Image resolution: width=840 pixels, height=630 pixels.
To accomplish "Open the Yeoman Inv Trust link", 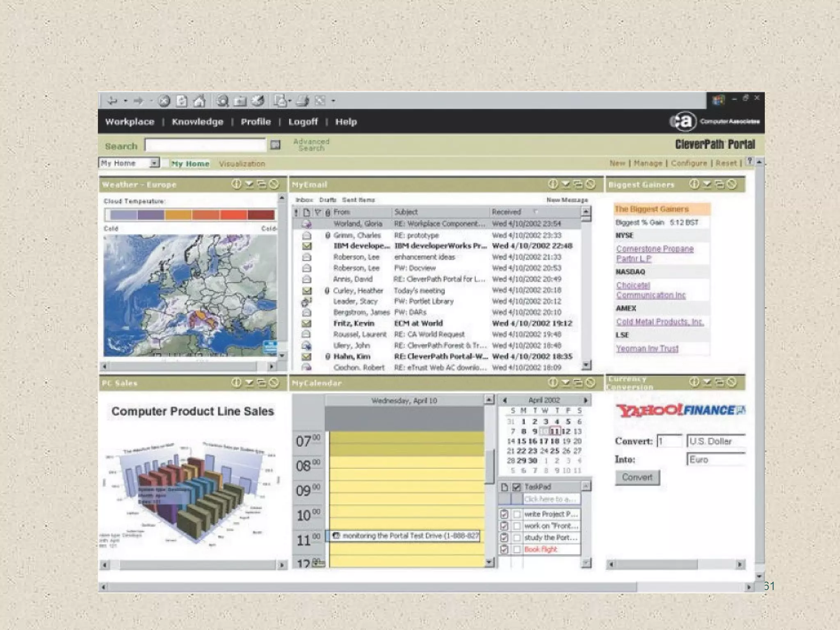I will point(647,348).
